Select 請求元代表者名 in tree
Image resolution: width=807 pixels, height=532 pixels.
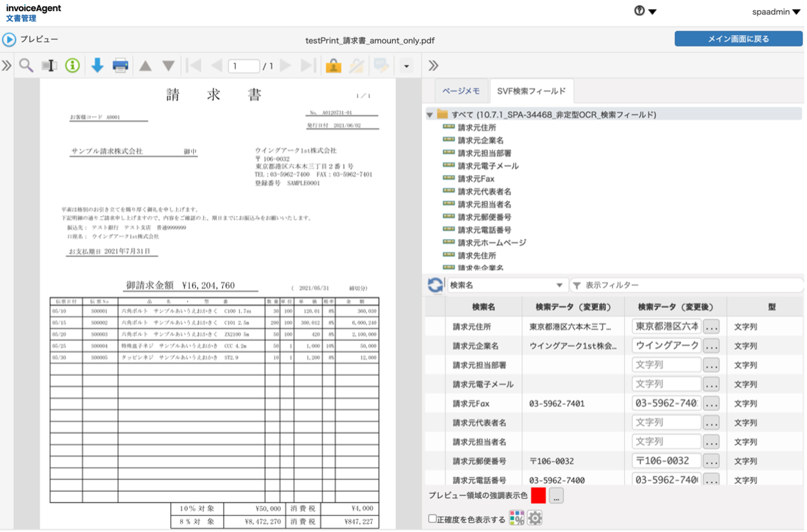click(x=484, y=192)
